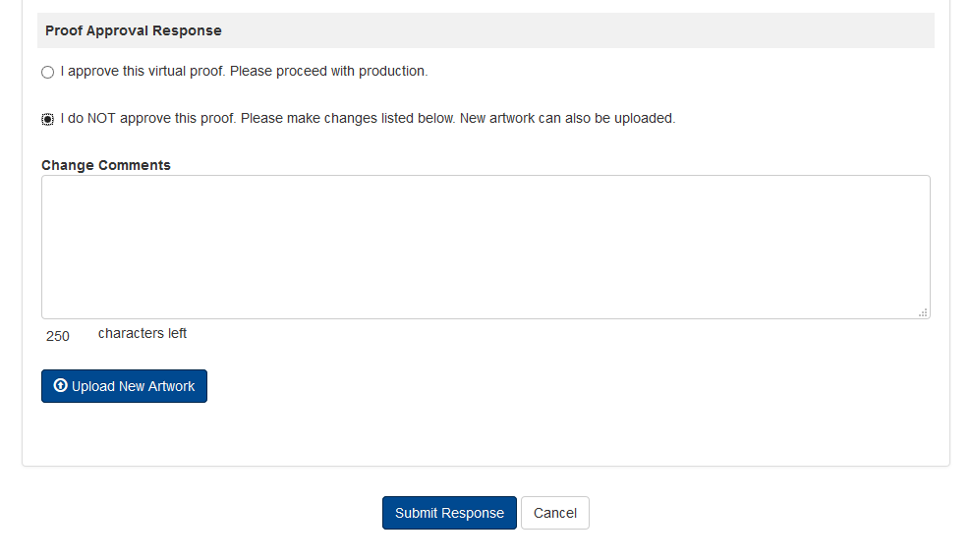This screenshot has width=971, height=560.
Task: Click the text area resize handle corner
Action: pyautogui.click(x=923, y=312)
